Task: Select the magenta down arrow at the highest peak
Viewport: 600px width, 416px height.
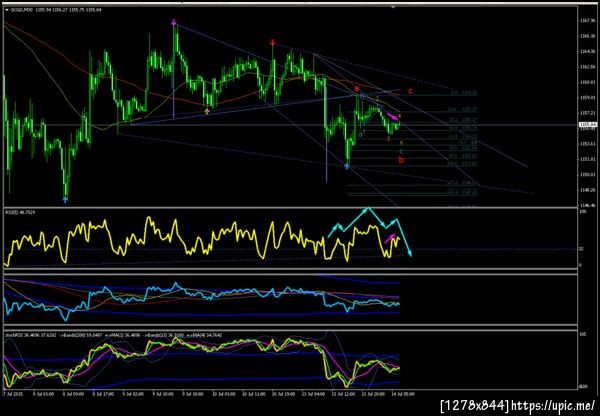Action: coord(174,22)
